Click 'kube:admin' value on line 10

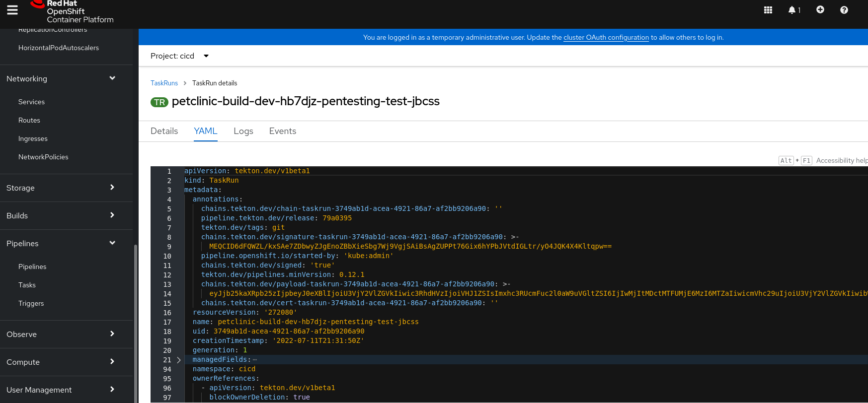point(369,256)
